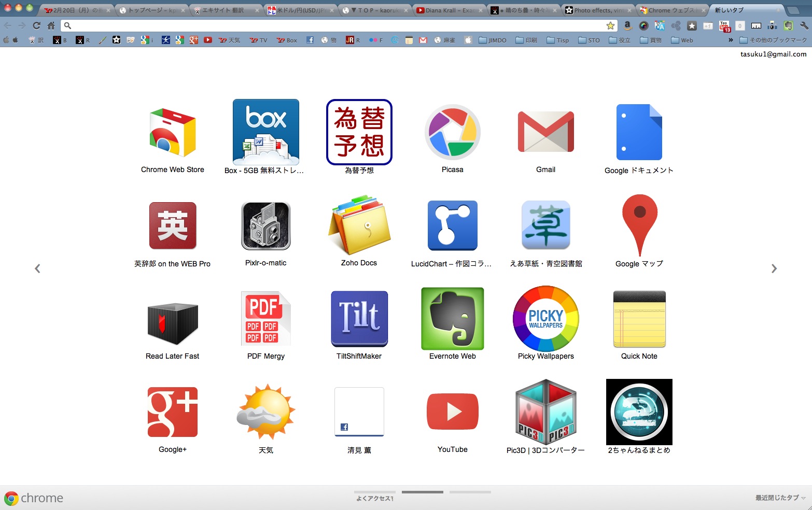Viewport: 812px width, 510px height.
Task: Click the Amazon extension icon
Action: pyautogui.click(x=627, y=25)
